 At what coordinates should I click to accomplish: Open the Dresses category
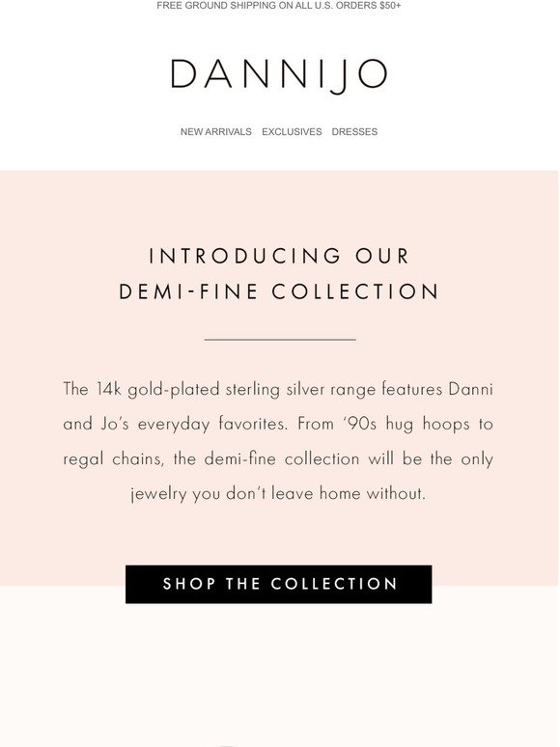(354, 132)
